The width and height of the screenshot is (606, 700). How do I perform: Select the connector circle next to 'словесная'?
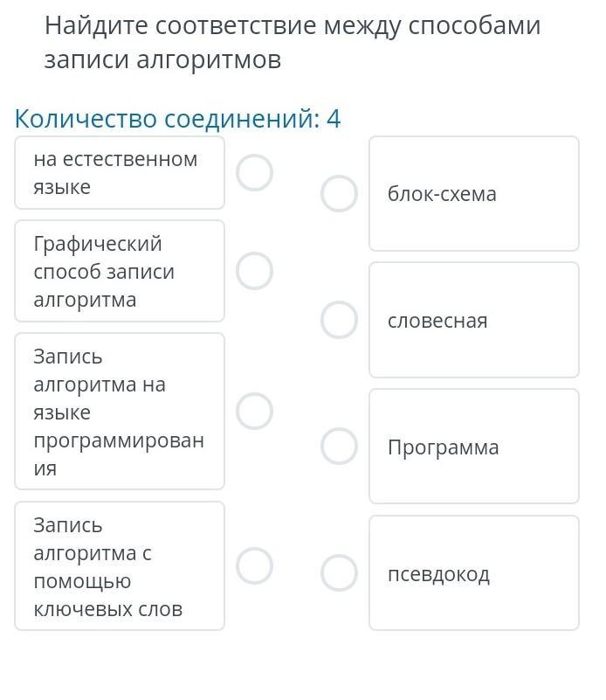(339, 320)
